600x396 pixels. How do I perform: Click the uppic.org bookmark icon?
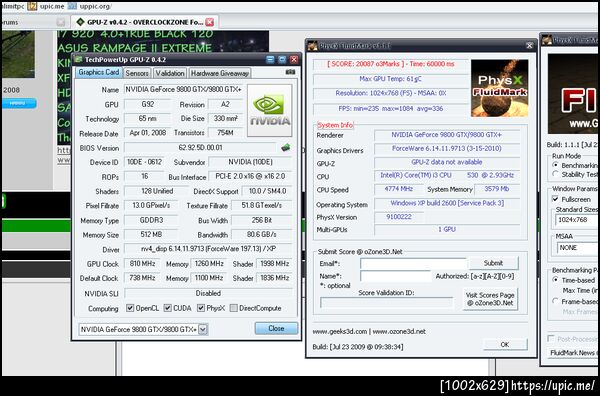coord(72,6)
